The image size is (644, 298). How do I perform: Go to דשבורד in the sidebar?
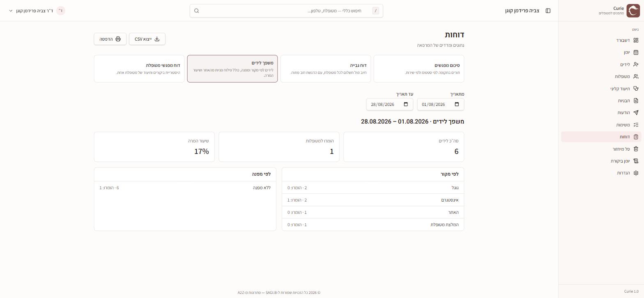pyautogui.click(x=600, y=40)
